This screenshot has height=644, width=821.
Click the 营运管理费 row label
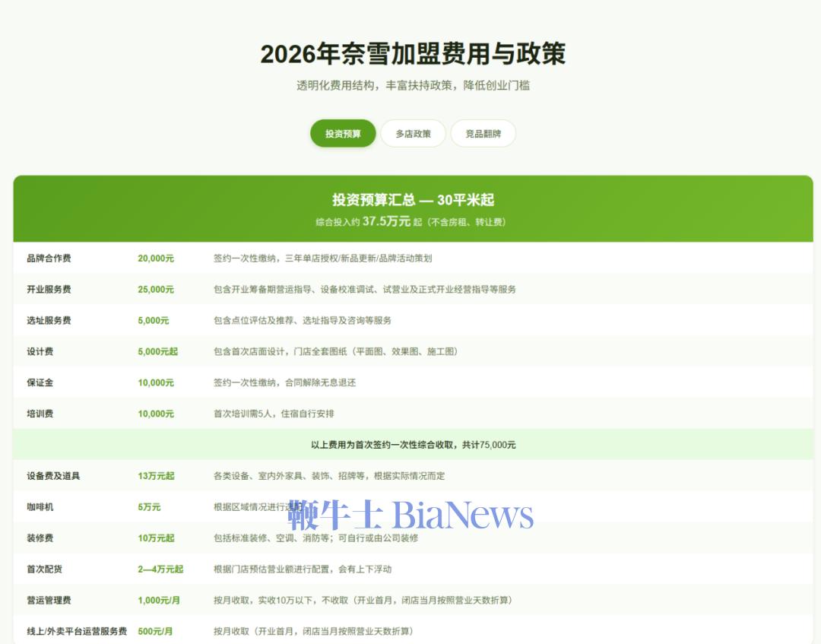click(49, 600)
